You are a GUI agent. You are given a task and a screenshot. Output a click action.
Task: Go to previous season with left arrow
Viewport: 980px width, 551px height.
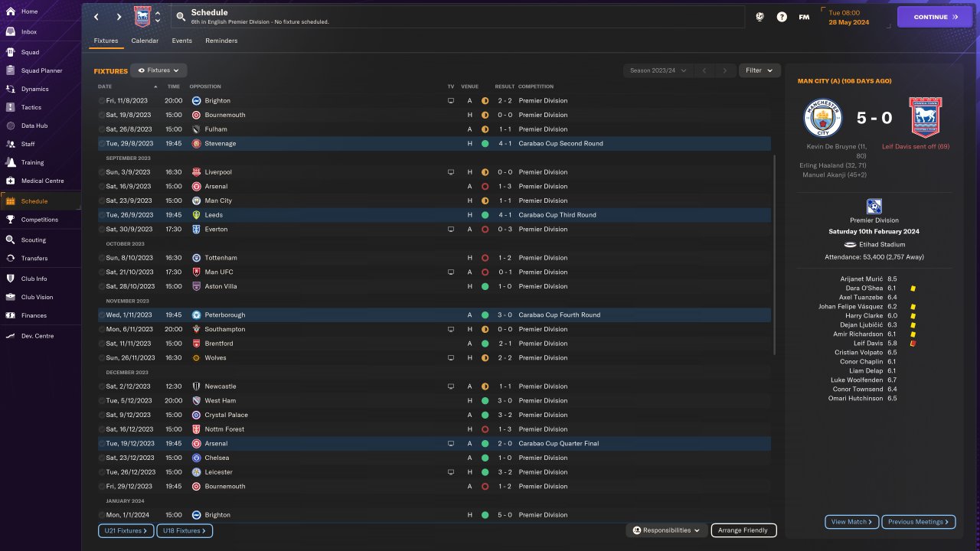pos(704,70)
